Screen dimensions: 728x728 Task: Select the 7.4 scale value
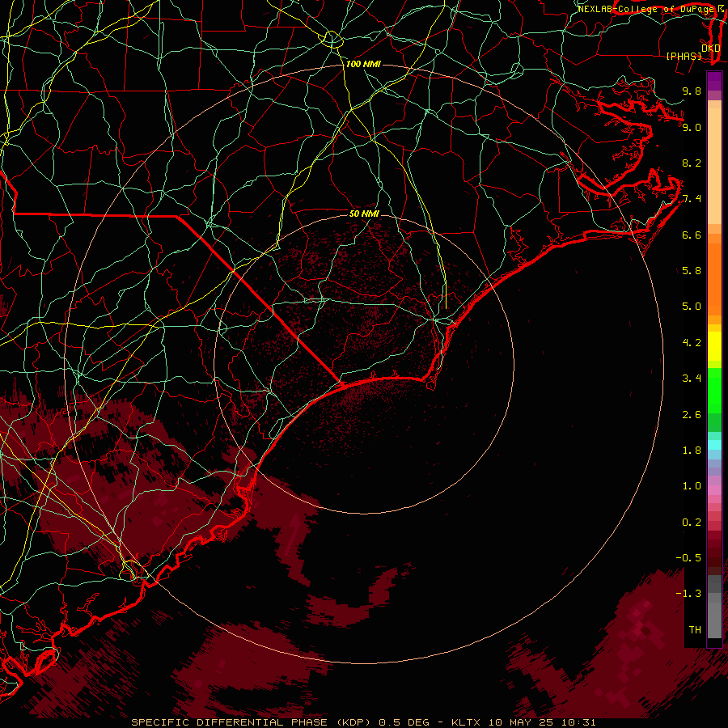(x=692, y=199)
